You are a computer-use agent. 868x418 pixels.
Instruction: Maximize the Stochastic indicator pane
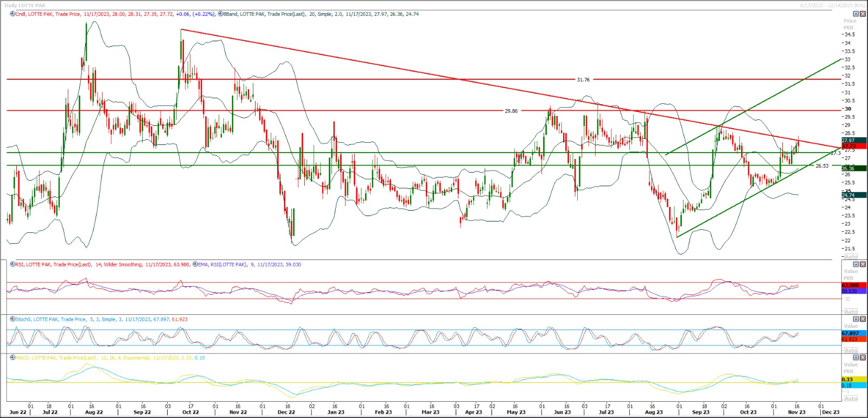click(x=856, y=319)
